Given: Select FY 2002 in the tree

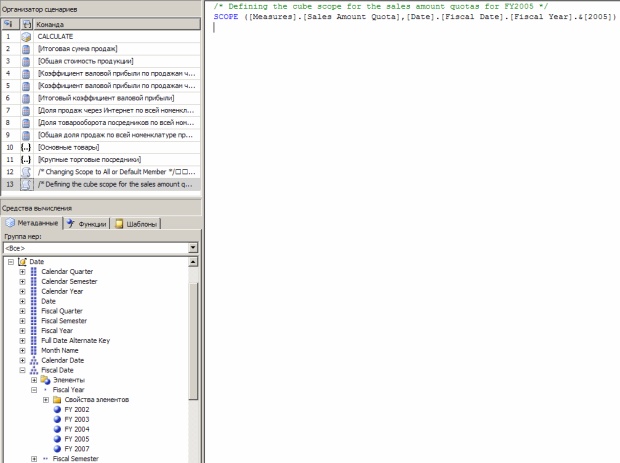Looking at the screenshot, I should point(76,409).
